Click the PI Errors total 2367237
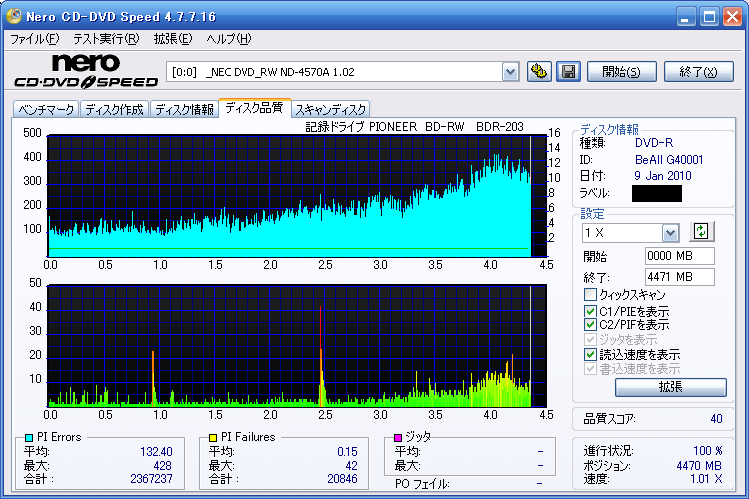This screenshot has height=499, width=749. [x=151, y=479]
